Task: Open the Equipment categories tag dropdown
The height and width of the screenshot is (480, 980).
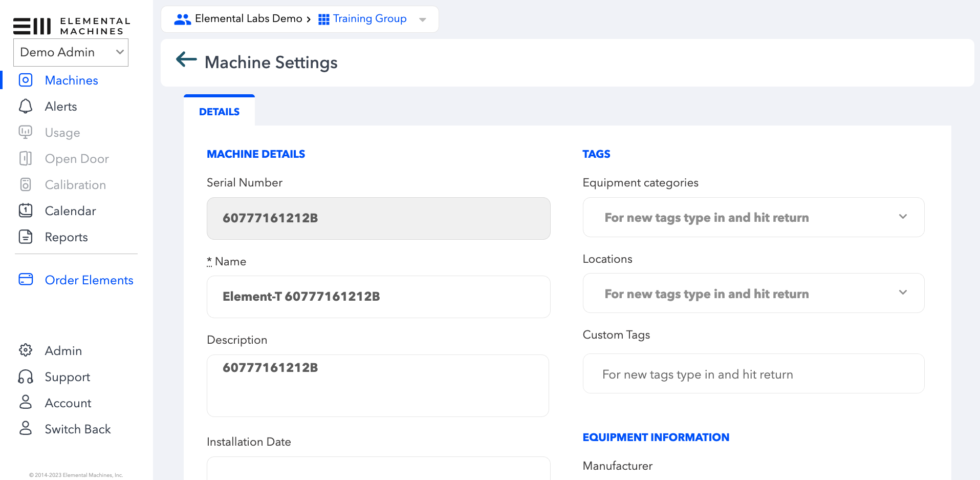Action: 753,217
